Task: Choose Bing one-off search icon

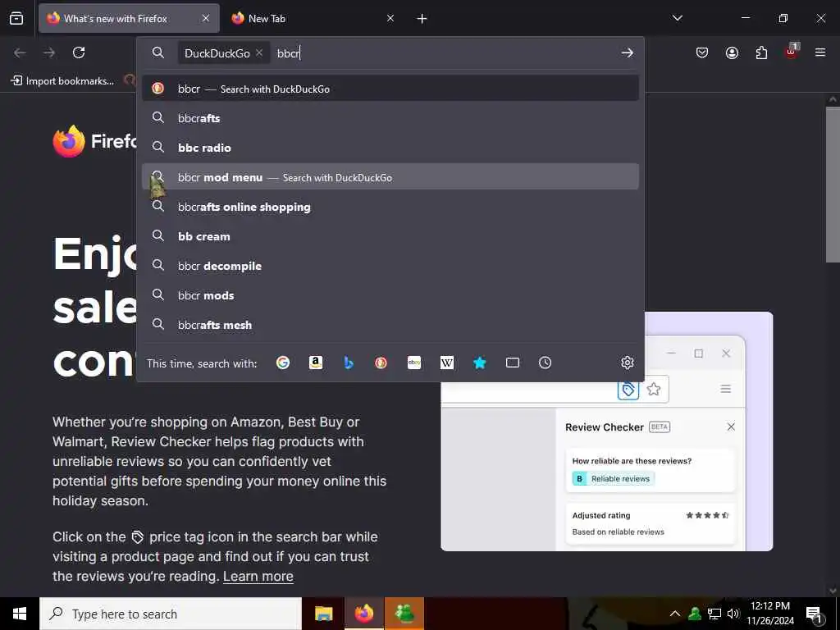Action: coord(348,363)
